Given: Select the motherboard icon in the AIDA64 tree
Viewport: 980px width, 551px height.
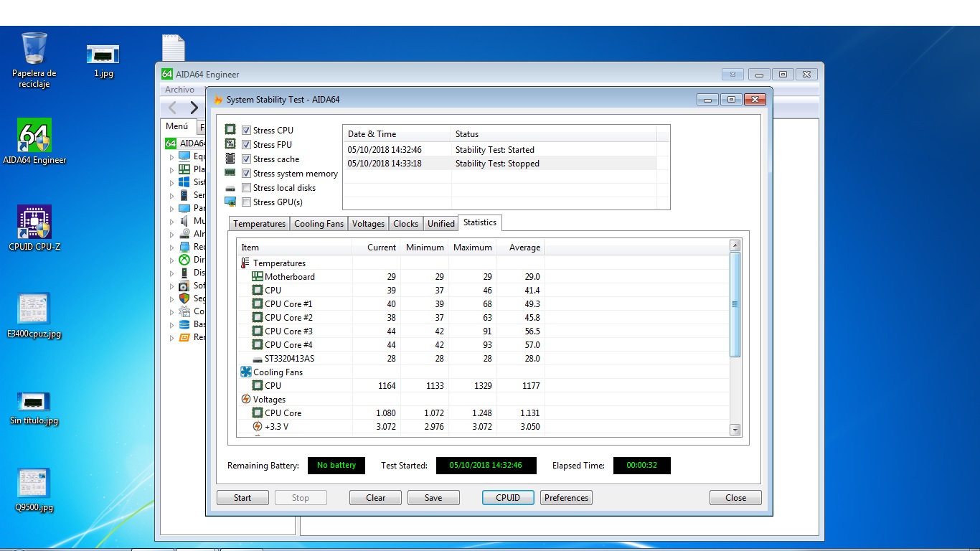Looking at the screenshot, I should coord(184,169).
